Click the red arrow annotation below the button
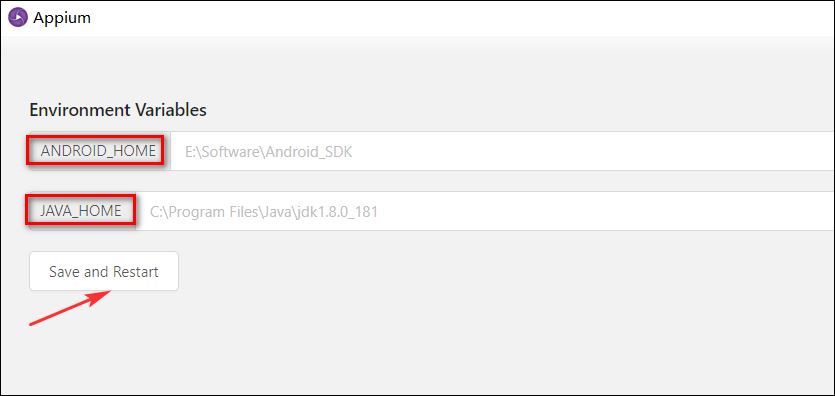This screenshot has height=396, width=835. coord(70,308)
